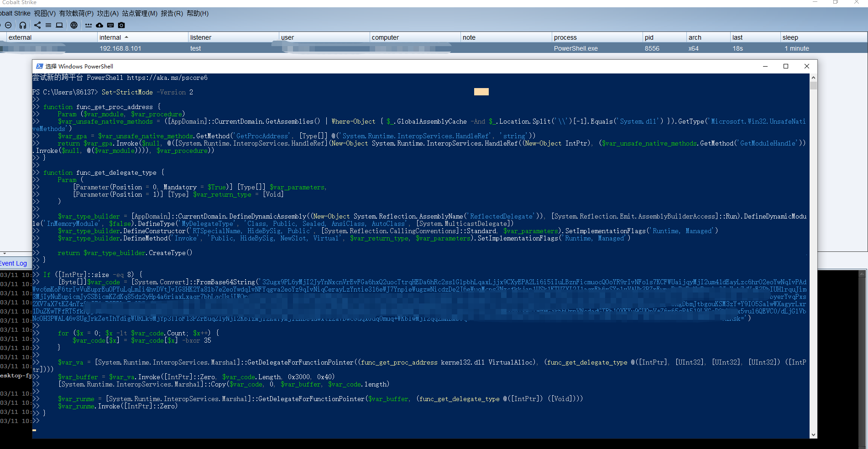Click the pid cell 8556
This screenshot has height=449, width=868.
click(652, 48)
